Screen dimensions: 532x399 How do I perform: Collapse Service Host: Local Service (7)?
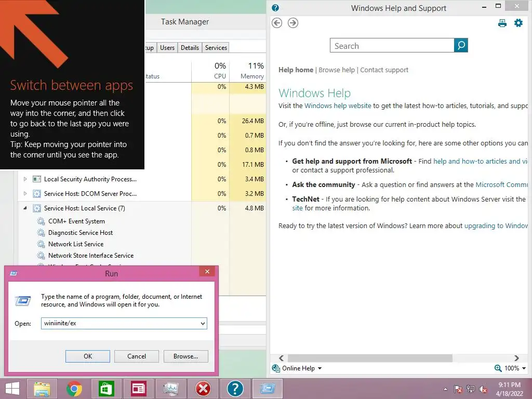(25, 208)
